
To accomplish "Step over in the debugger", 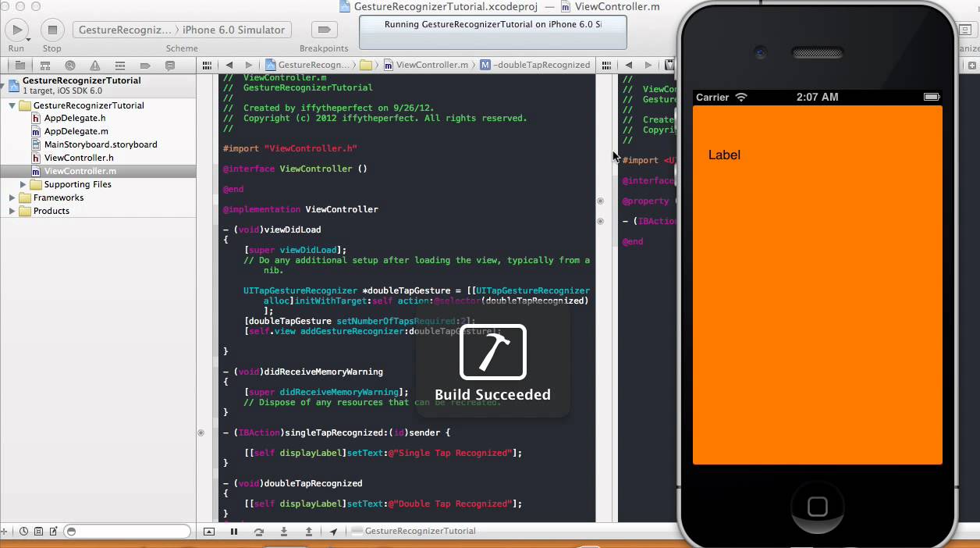I will click(x=259, y=532).
